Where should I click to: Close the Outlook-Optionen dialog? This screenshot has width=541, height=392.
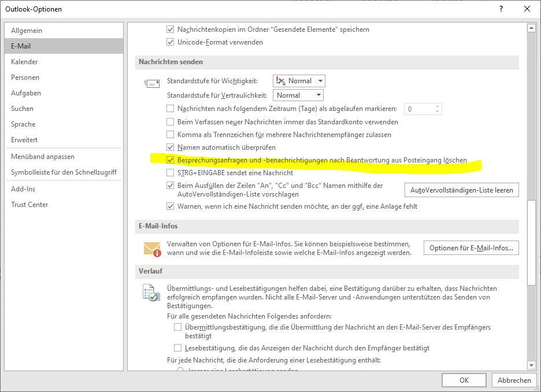pyautogui.click(x=527, y=9)
